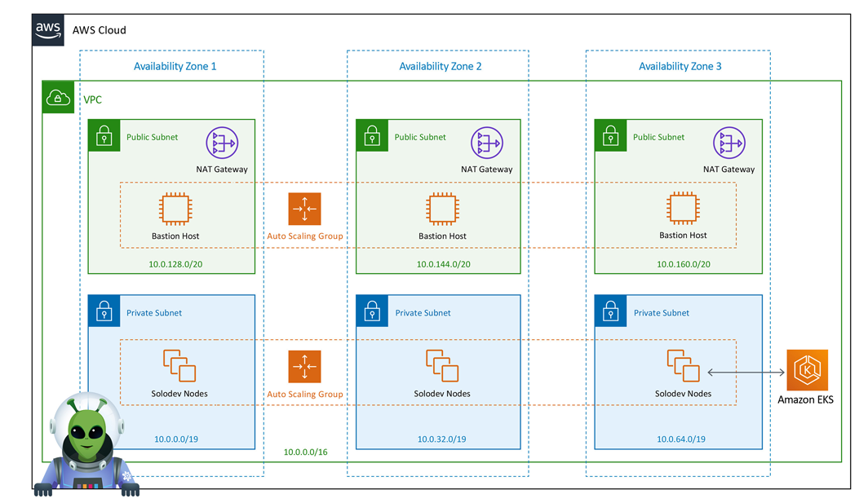Image resolution: width=868 pixels, height=503 pixels.
Task: Select Bastion Host chip icon in Zone 2
Action: (442, 210)
